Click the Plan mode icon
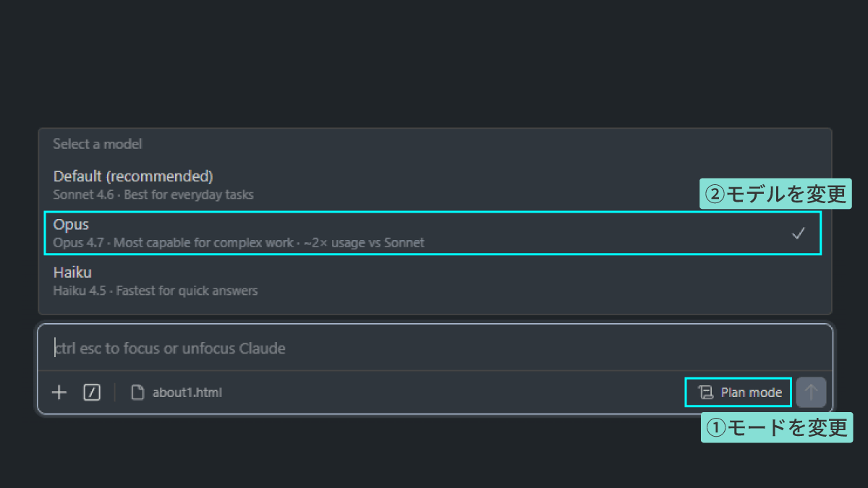Viewport: 868px width, 488px height. point(705,393)
